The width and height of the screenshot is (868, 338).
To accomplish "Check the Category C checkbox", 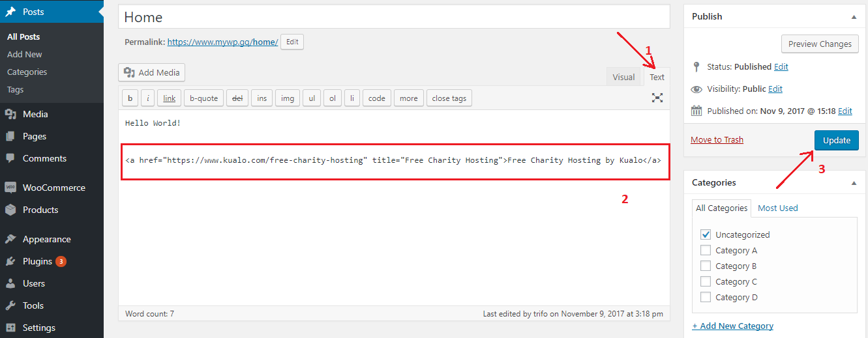I will (705, 281).
